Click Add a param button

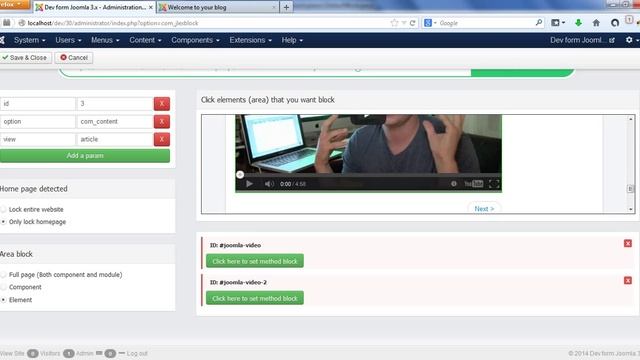tap(85, 156)
